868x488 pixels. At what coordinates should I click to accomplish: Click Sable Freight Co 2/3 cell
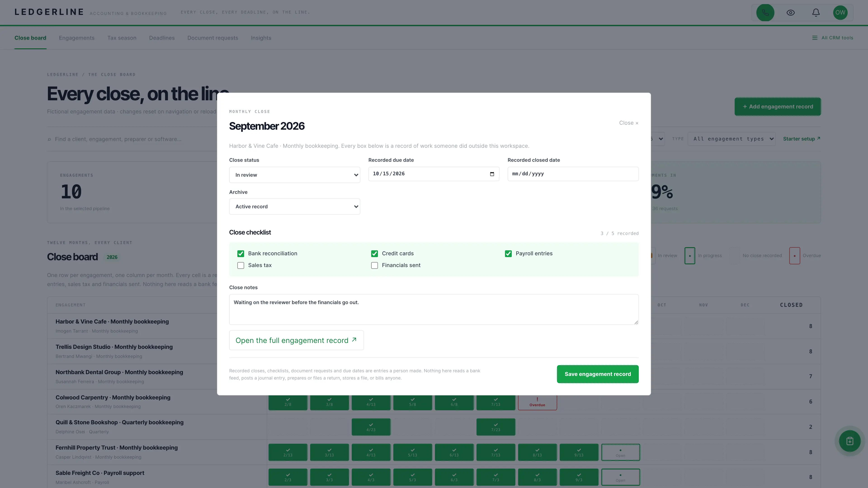(x=288, y=477)
